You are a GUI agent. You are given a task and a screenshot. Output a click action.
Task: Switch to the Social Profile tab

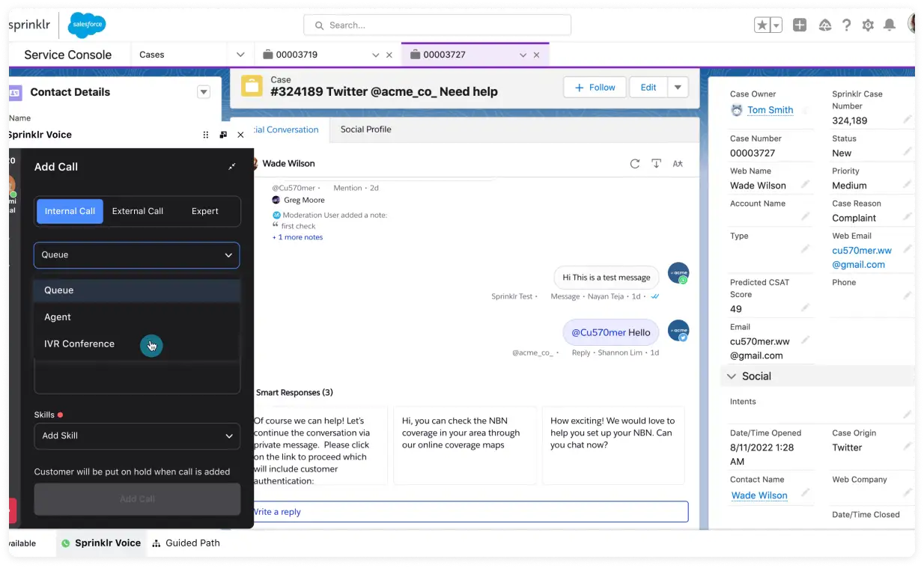tap(366, 129)
